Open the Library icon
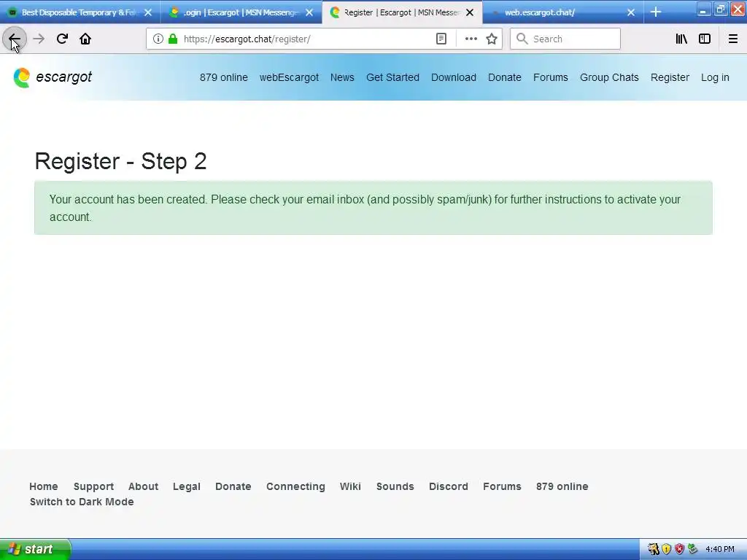 [681, 39]
